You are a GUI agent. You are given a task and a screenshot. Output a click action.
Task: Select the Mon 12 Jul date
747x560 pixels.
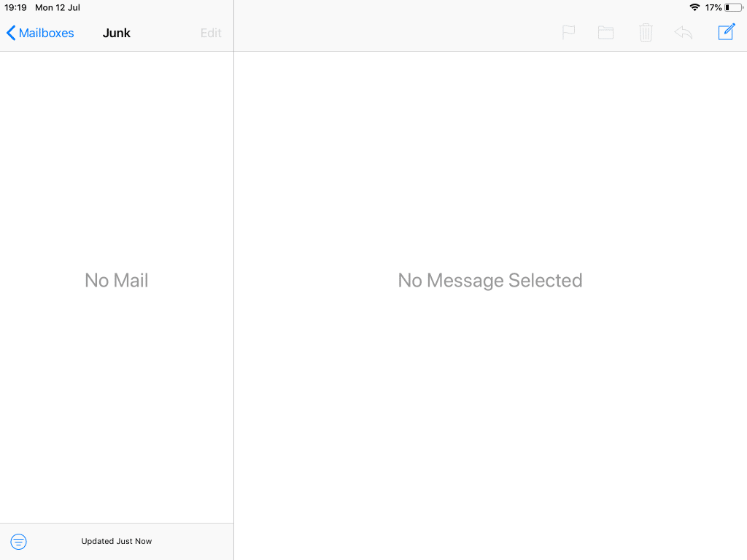(58, 7)
